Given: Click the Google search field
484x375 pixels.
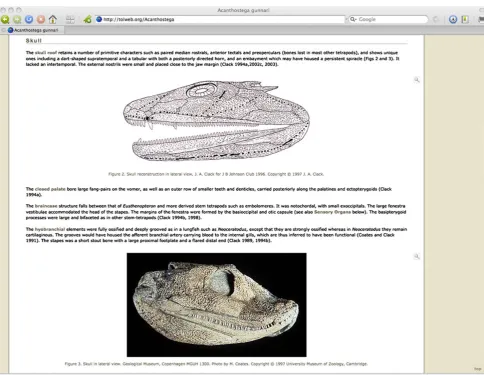Looking at the screenshot, I should click(x=388, y=19).
